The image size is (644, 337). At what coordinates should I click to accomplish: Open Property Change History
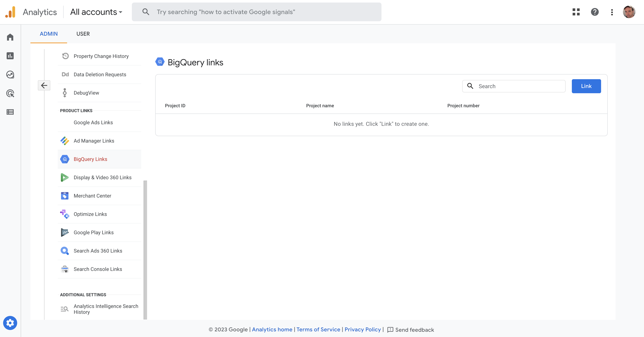(x=99, y=56)
